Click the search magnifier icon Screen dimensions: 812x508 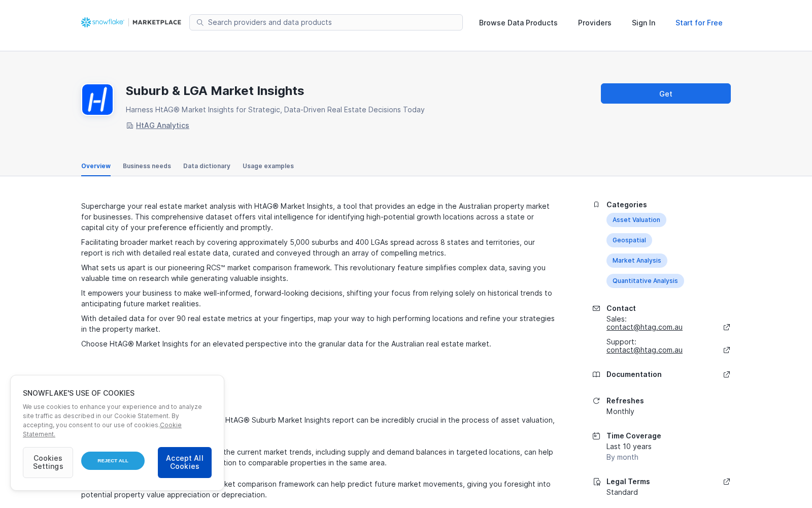[200, 22]
